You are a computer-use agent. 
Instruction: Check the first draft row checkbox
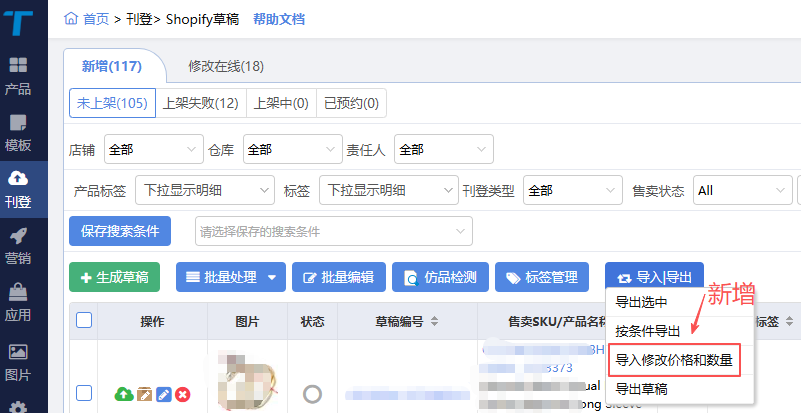click(84, 393)
